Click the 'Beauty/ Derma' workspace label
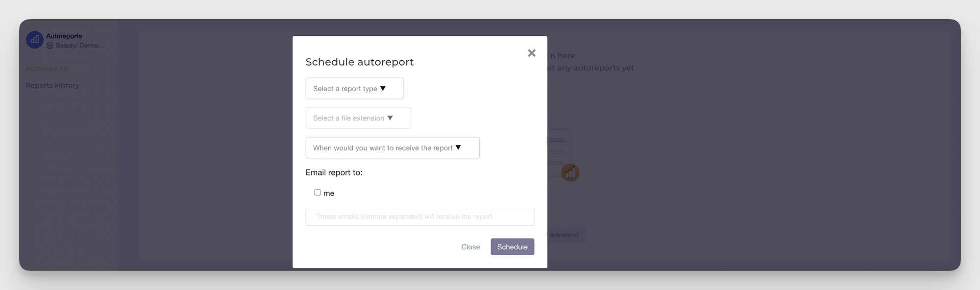 pyautogui.click(x=78, y=45)
